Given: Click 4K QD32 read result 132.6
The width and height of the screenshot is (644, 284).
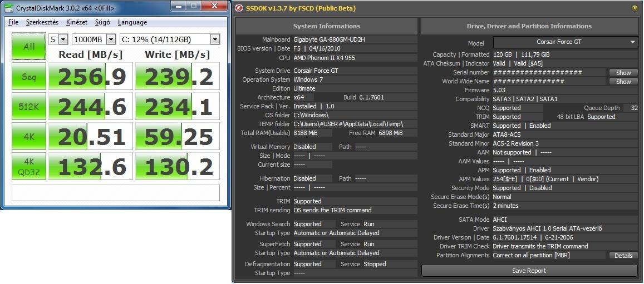Looking at the screenshot, I should [91, 166].
